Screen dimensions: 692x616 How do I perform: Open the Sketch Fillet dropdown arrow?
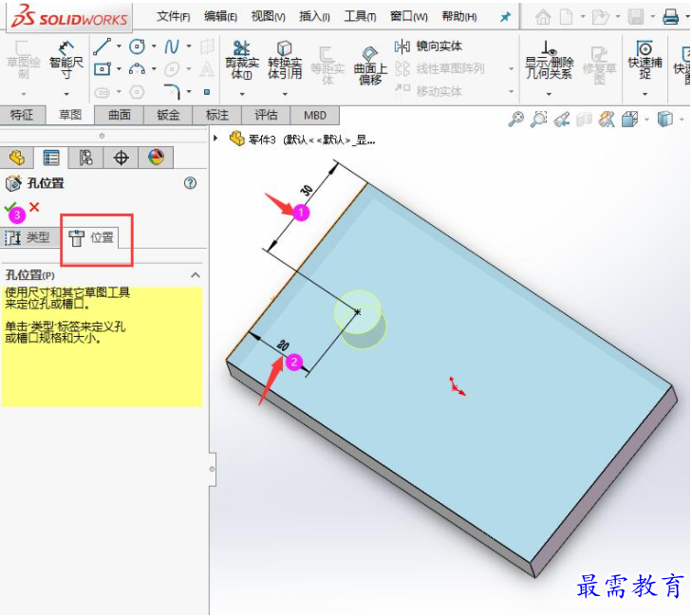(189, 92)
